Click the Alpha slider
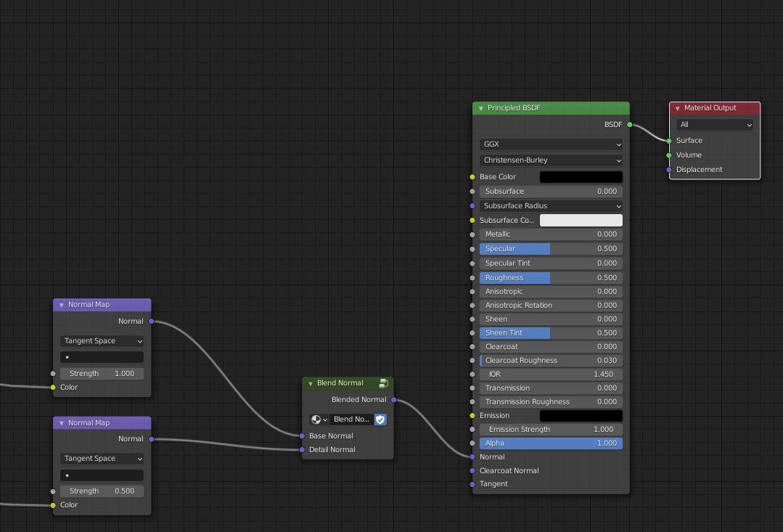Image resolution: width=783 pixels, height=532 pixels. click(x=551, y=443)
